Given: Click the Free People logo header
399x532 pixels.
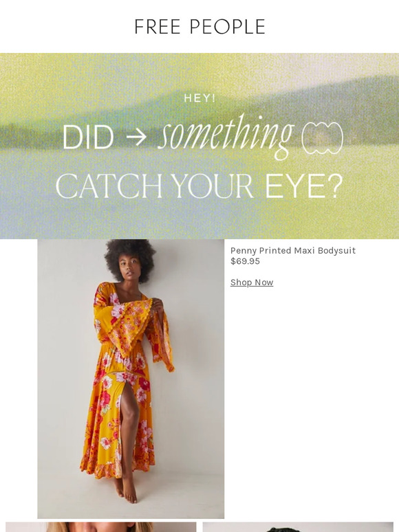Looking at the screenshot, I should click(x=199, y=27).
